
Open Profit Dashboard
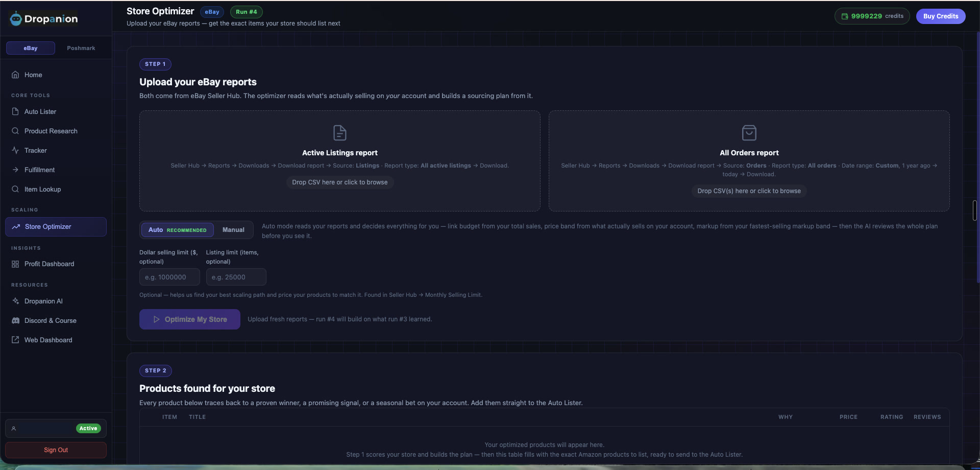(56, 264)
